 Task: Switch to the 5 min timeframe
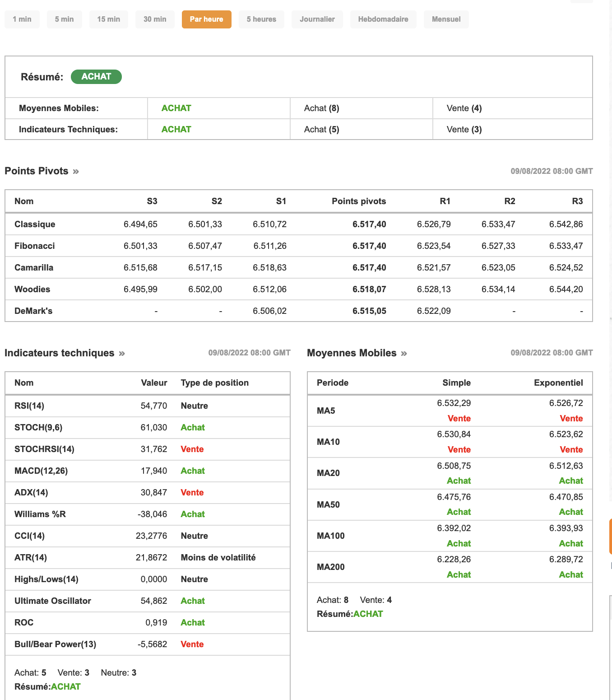pos(65,19)
